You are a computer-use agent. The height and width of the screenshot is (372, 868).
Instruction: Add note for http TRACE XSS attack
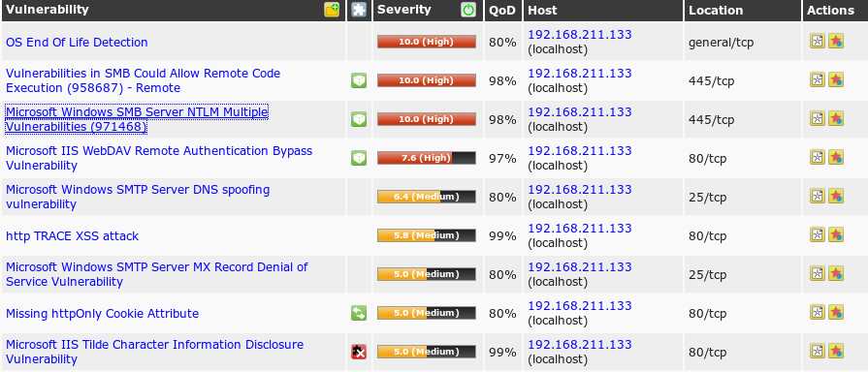[x=817, y=234]
